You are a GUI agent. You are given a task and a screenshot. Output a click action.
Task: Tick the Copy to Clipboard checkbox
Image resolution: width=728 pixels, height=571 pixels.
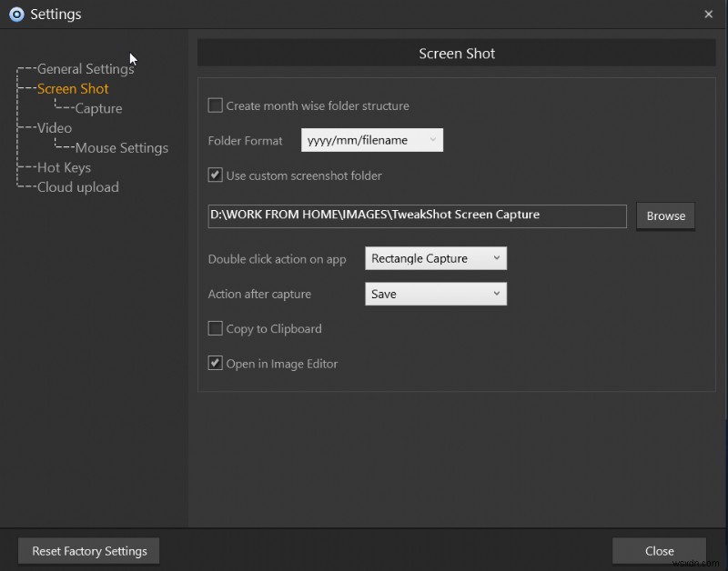pos(216,328)
